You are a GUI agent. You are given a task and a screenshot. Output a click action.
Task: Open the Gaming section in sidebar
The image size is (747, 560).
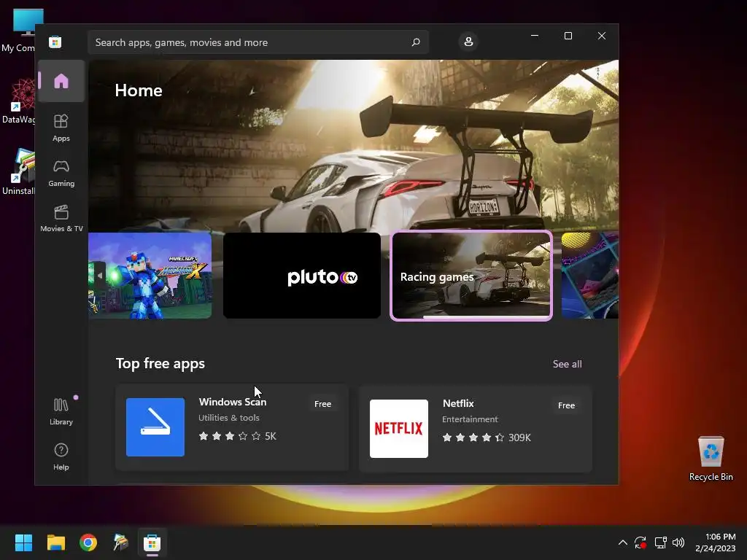tap(61, 174)
